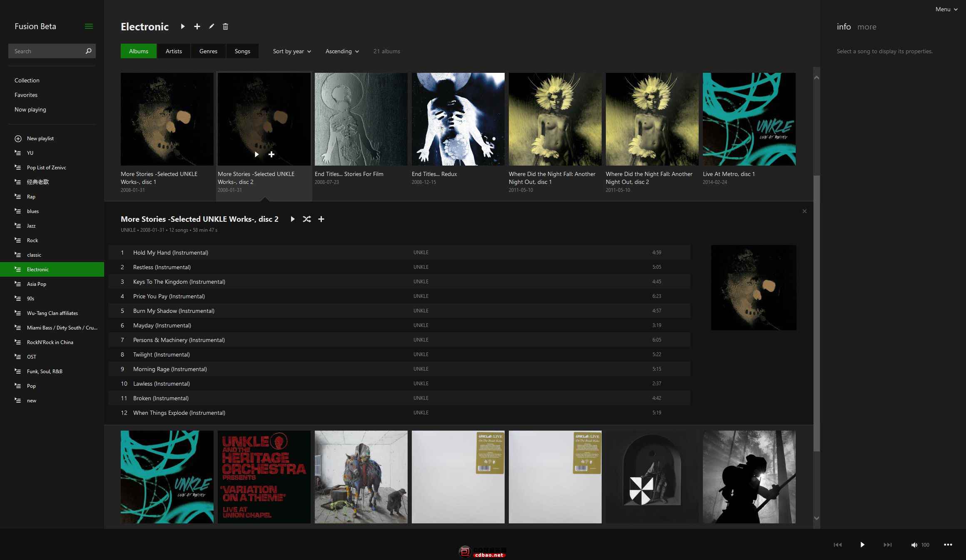966x560 pixels.
Task: Open Now playing in the sidebar
Action: click(30, 109)
